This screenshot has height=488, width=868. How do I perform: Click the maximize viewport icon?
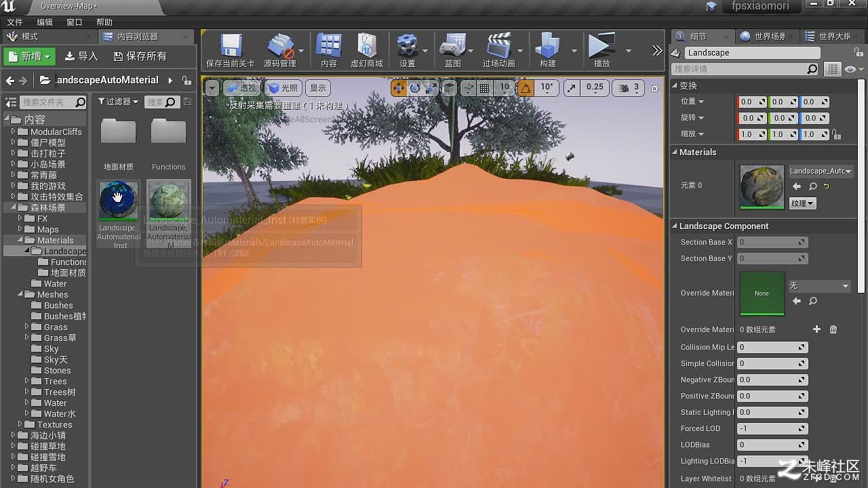click(x=654, y=88)
